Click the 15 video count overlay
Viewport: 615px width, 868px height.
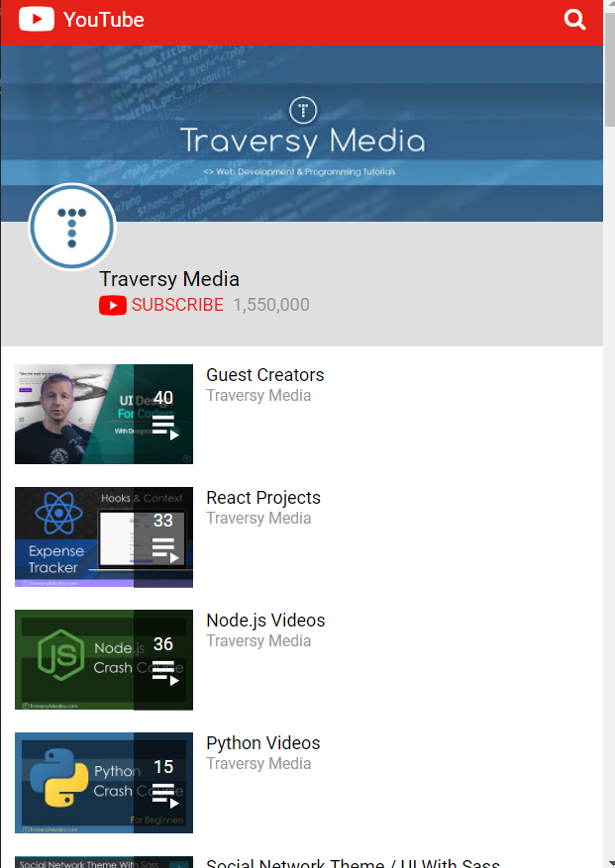163,767
